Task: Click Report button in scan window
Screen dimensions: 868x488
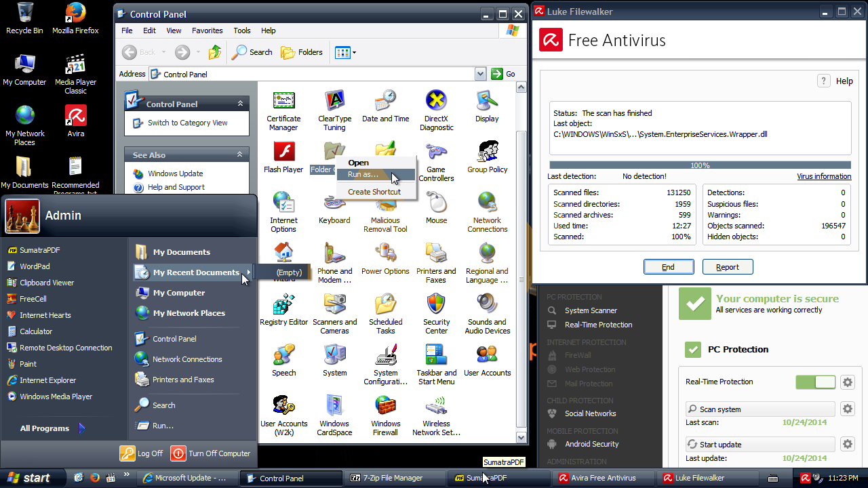Action: tap(728, 267)
